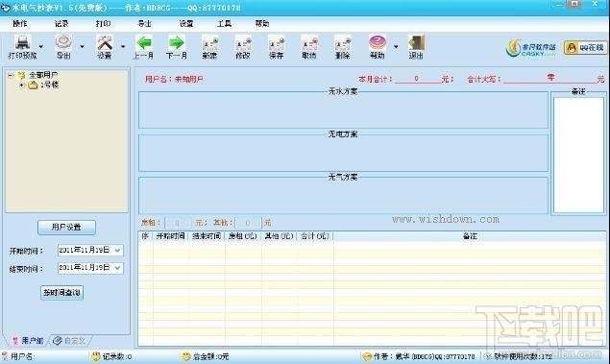Open Print Preview (打印预览) toolbar icon
The width and height of the screenshot is (610, 364).
tap(22, 47)
